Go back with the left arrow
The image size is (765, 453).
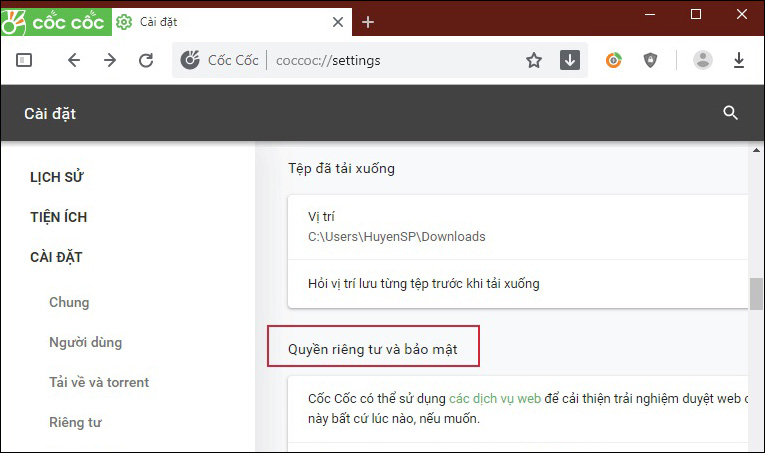coord(74,60)
